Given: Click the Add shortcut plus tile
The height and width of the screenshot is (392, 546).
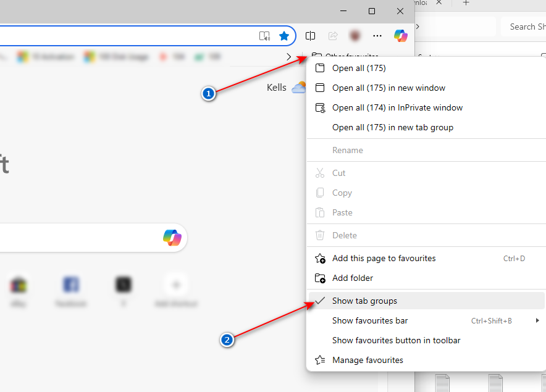Looking at the screenshot, I should click(x=176, y=291).
